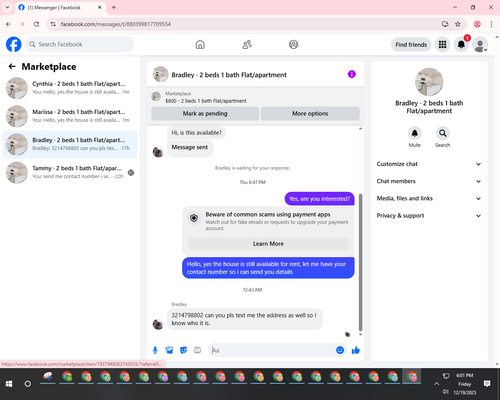
Task: Click the chat scroll up arrow
Action: (360, 129)
